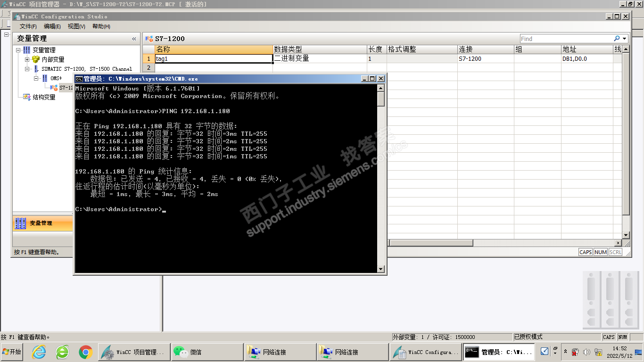Collapse the SIMATIC S7-1200, S7-1500 Channel node
This screenshot has width=644, height=362.
coord(27,69)
